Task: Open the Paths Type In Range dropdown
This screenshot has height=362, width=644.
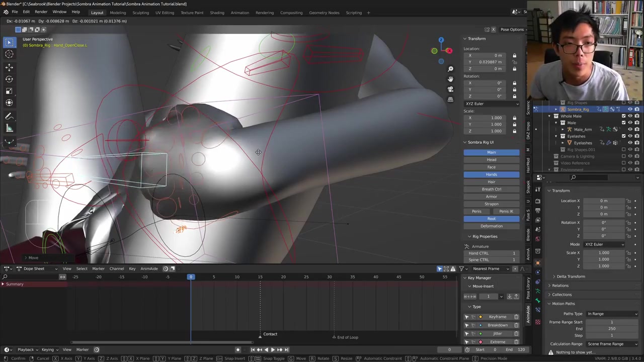Action: [612, 314]
